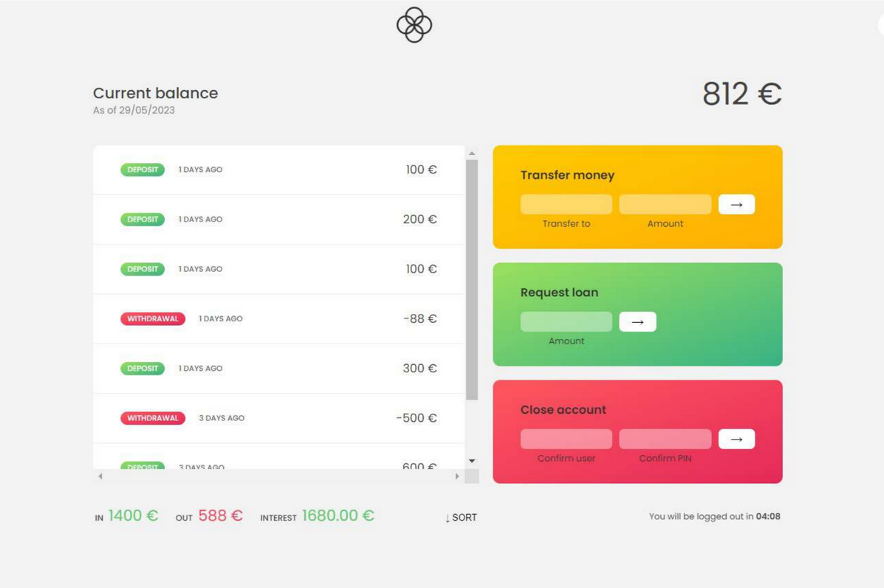Click the transfer Amount input field
The height and width of the screenshot is (588, 884).
coord(664,204)
